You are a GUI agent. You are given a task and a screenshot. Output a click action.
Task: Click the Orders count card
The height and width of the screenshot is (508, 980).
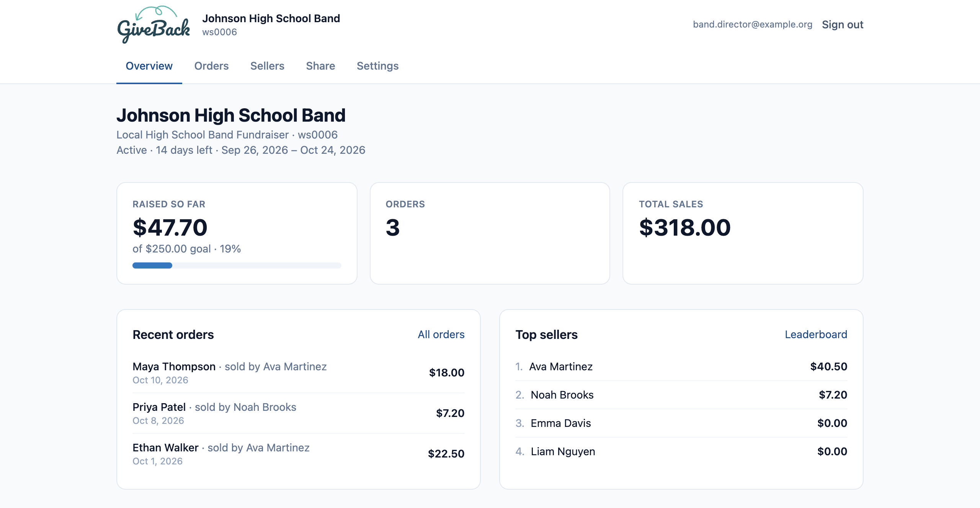coord(490,233)
